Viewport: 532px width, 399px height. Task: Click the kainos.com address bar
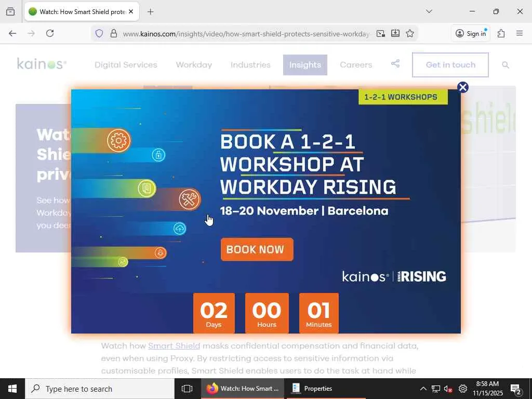coord(246,34)
